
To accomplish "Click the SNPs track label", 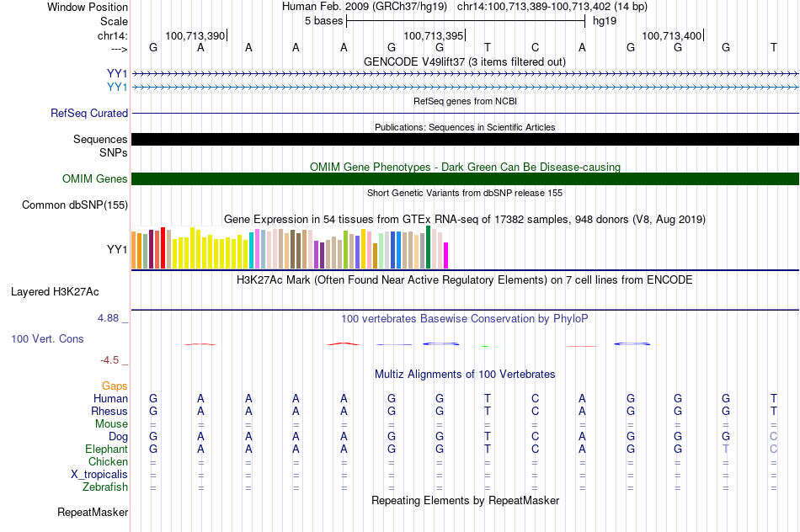I will pos(114,152).
